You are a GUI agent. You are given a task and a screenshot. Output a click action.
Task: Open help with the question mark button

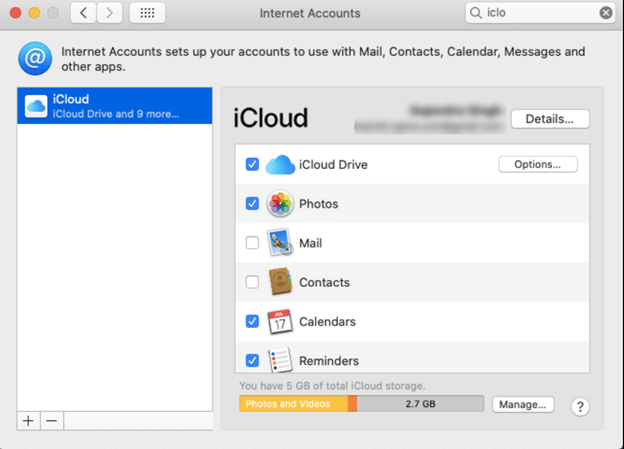pos(580,406)
